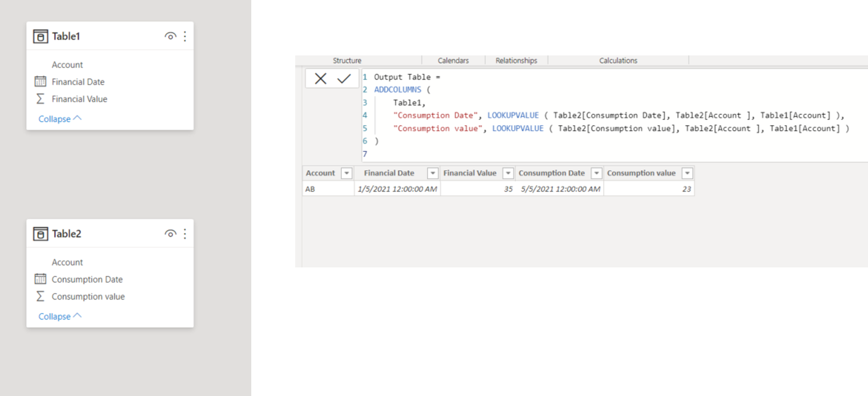Select the Structure ribbon group label
The width and height of the screenshot is (868, 396).
click(347, 61)
